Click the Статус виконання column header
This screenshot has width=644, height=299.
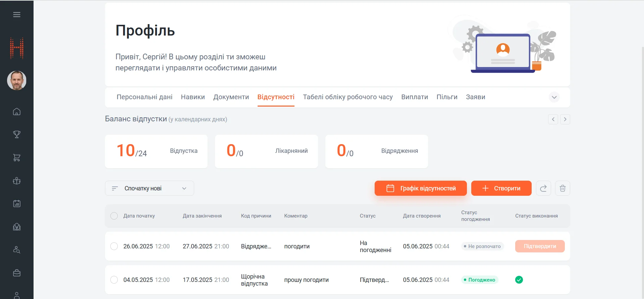coord(537,216)
